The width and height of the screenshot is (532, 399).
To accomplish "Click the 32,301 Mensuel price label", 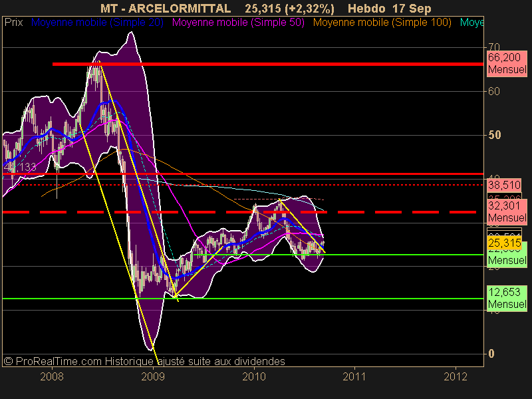I will click(x=507, y=211).
